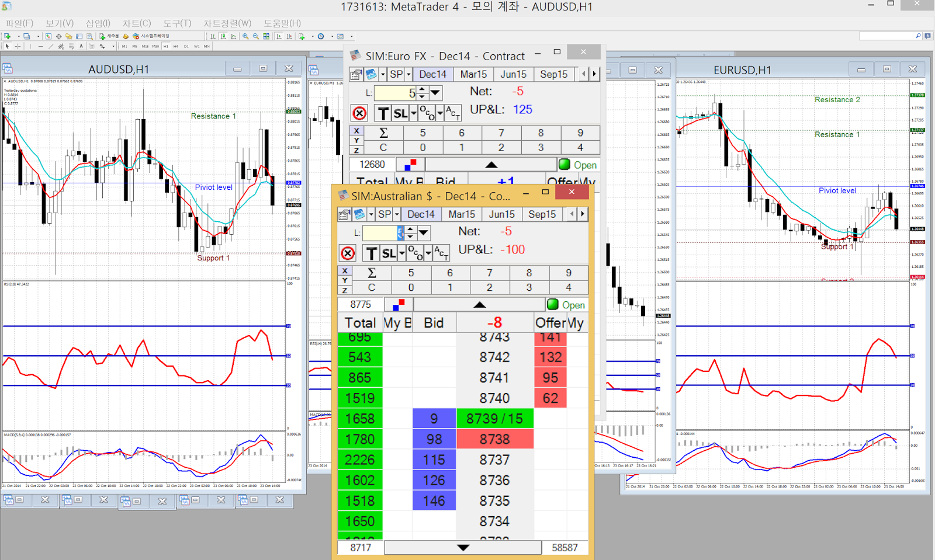935x560 pixels.
Task: Click the red-blue squares icon beside 8775
Action: pyautogui.click(x=399, y=305)
